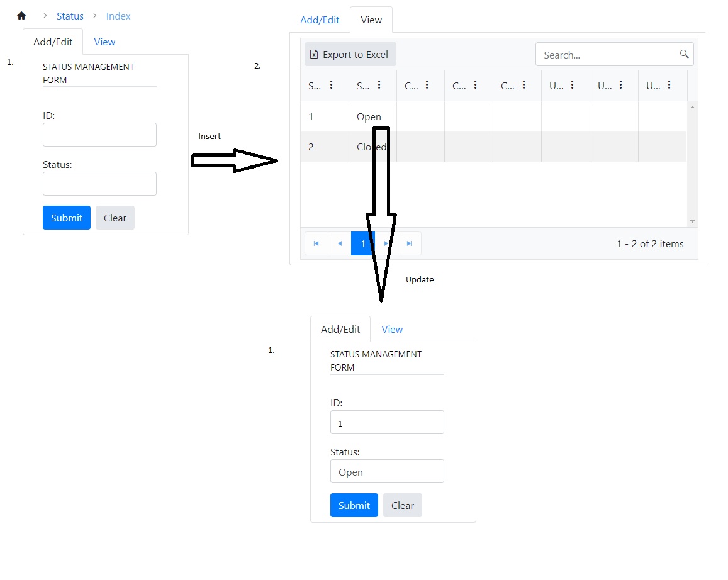Click the Export to Excel button
728x580 pixels.
tap(350, 55)
